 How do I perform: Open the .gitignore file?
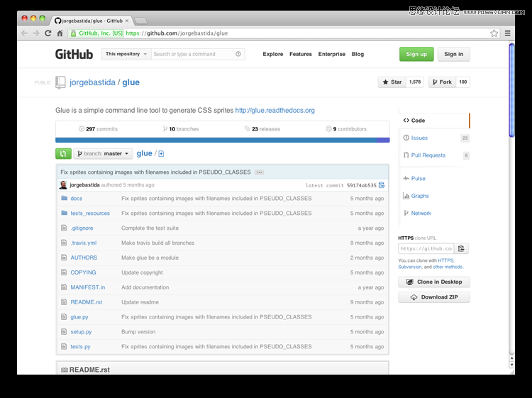(x=82, y=228)
